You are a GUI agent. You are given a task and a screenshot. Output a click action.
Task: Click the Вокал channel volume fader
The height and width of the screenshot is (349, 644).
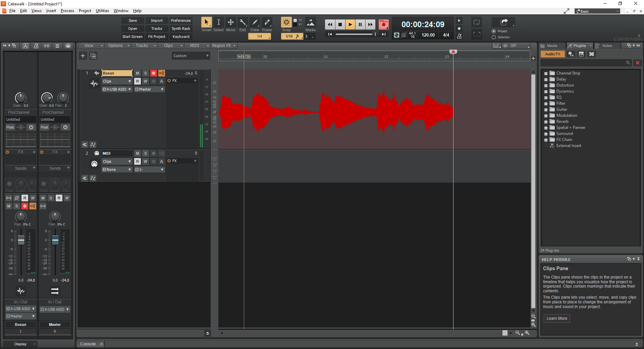[x=21, y=240]
